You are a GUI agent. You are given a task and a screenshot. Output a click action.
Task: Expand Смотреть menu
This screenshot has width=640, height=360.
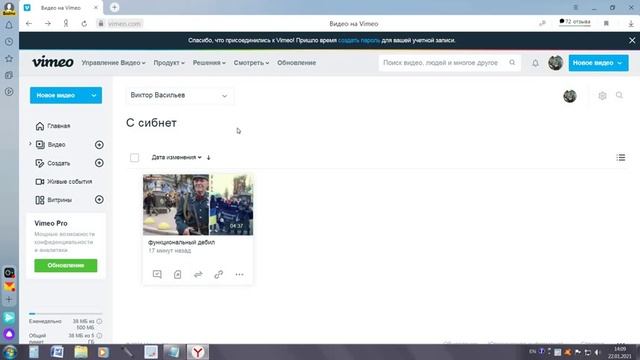pos(251,63)
